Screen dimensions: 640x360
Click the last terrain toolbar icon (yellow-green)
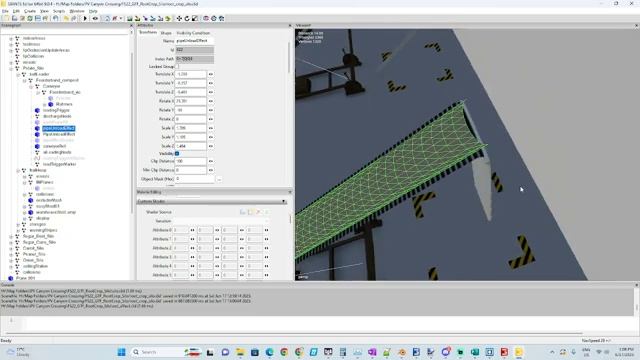pos(168,18)
